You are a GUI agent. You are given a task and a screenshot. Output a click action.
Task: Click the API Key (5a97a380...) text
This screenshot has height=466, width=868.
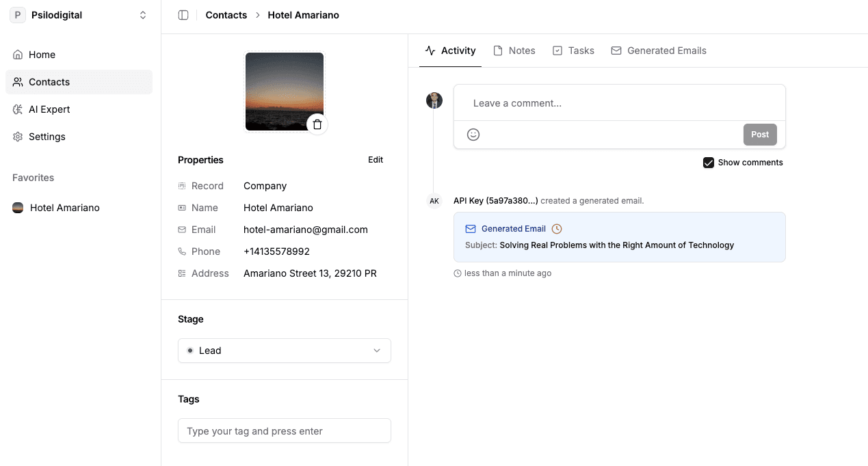coord(496,201)
